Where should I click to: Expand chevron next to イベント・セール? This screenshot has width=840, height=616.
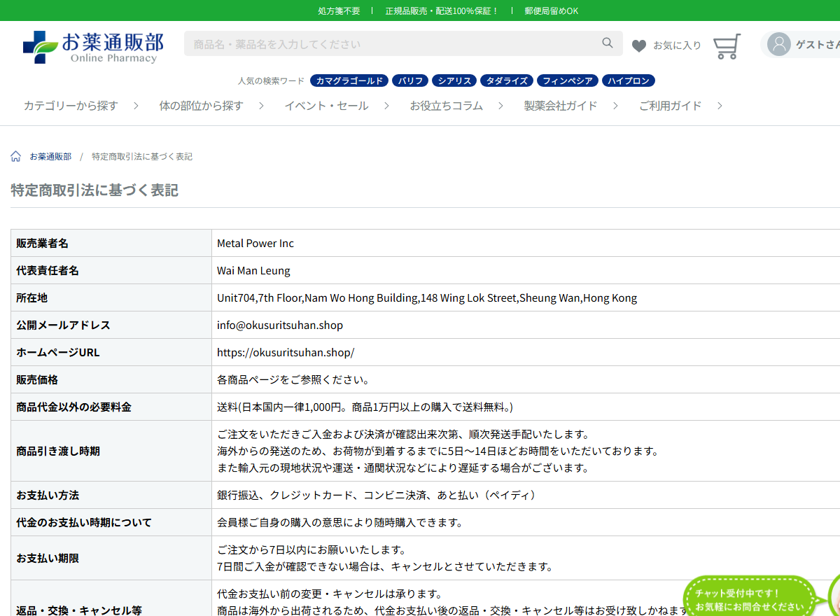386,106
